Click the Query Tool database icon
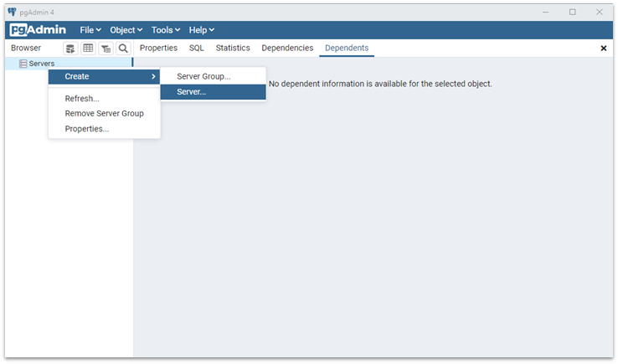 click(x=70, y=49)
